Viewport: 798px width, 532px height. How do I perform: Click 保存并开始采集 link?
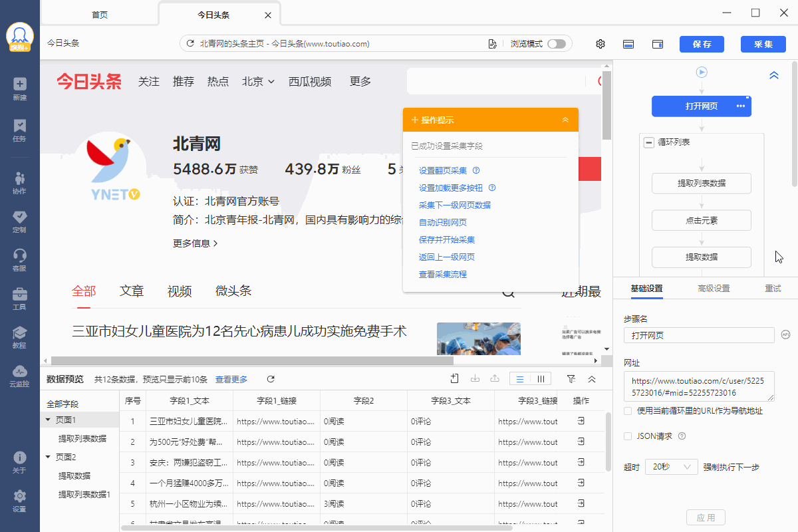(447, 239)
